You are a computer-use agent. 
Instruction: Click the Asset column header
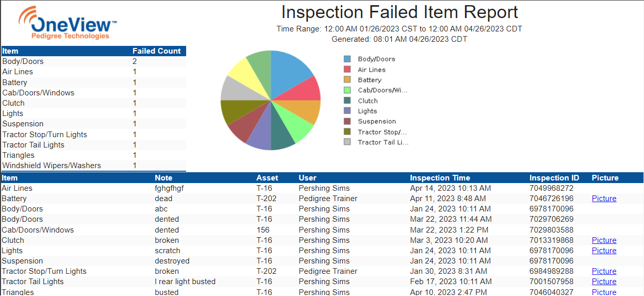267,178
